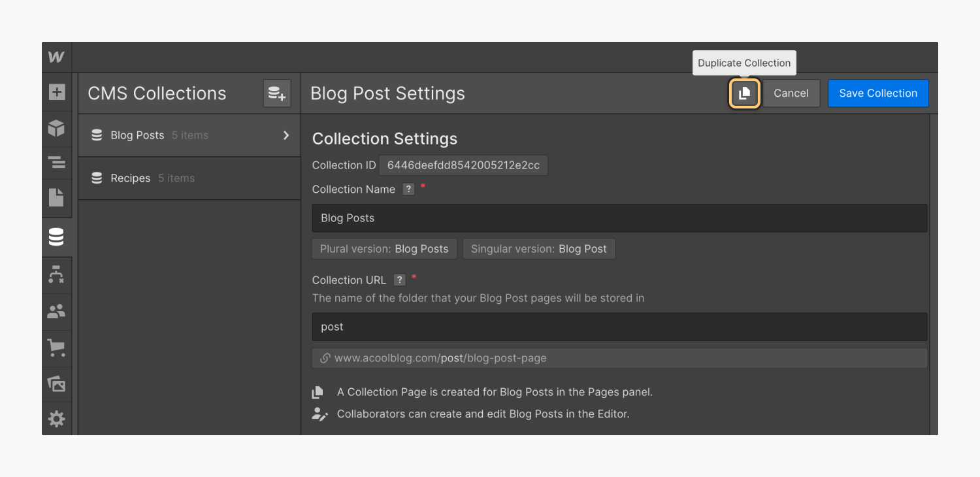
Task: Open the Collection URL help tooltip
Action: 399,280
